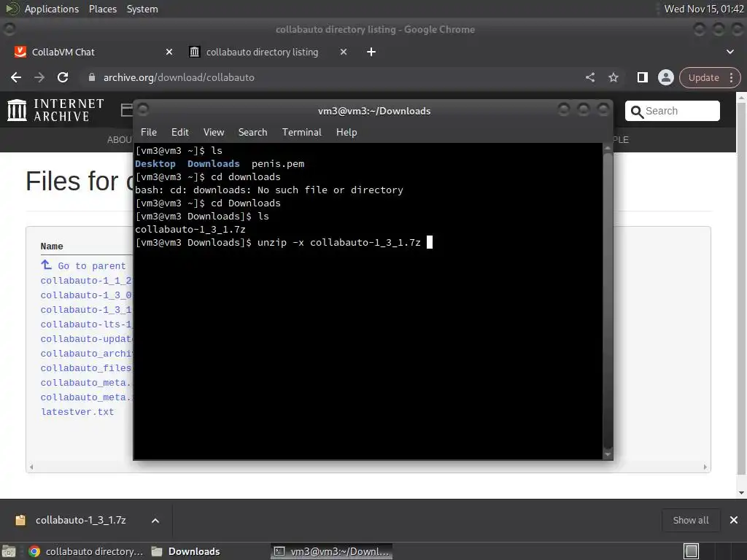Switch to Chrome in the taskbar

[86, 551]
